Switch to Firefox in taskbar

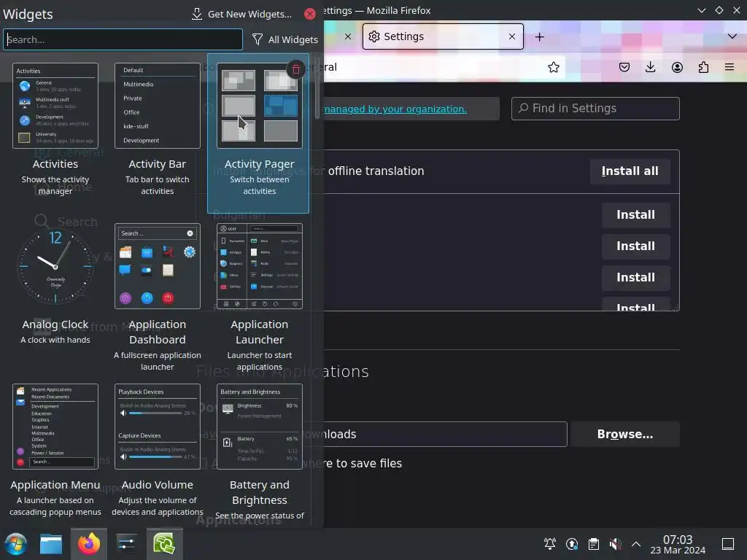(x=88, y=544)
